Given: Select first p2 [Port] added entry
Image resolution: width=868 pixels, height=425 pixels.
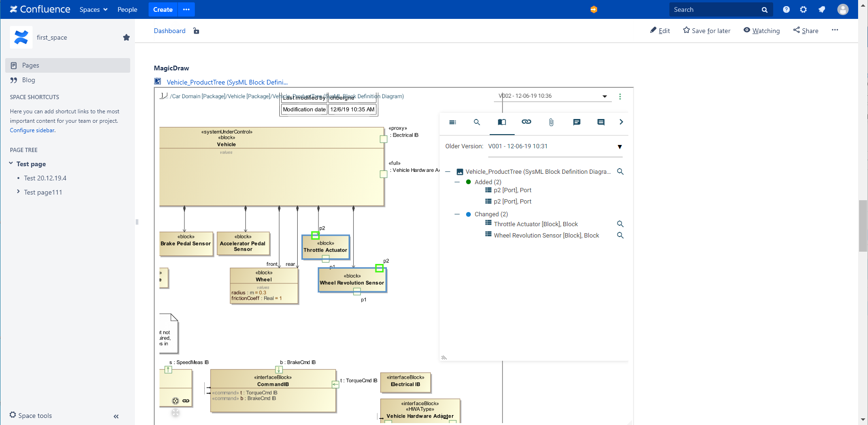Looking at the screenshot, I should (x=512, y=190).
